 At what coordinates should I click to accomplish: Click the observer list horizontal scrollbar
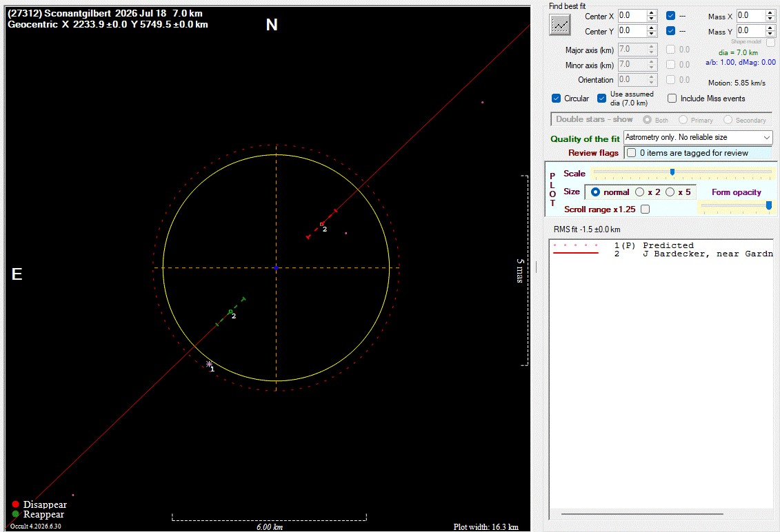click(642, 514)
